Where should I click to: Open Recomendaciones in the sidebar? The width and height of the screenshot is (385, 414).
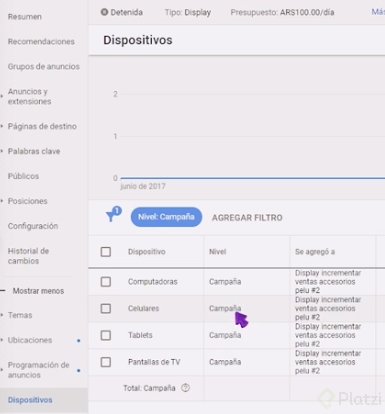point(41,41)
